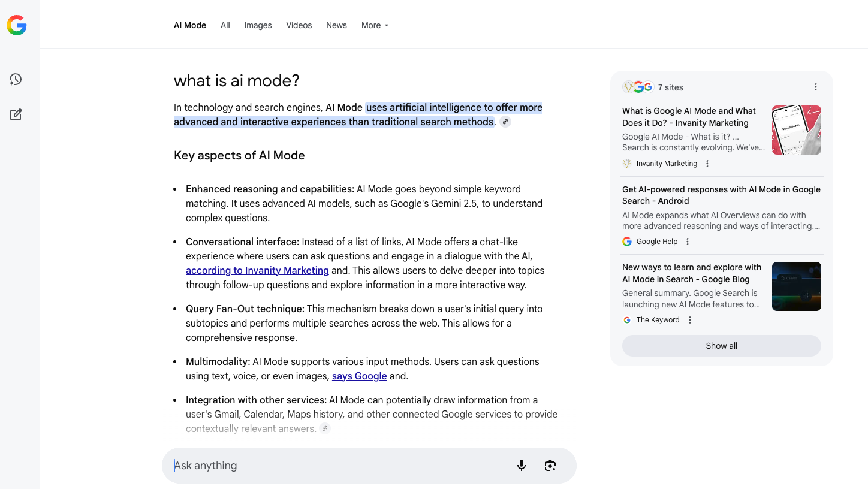
Task: Open 'Get AI-powered responses with AI Mode' result
Action: 721,195
